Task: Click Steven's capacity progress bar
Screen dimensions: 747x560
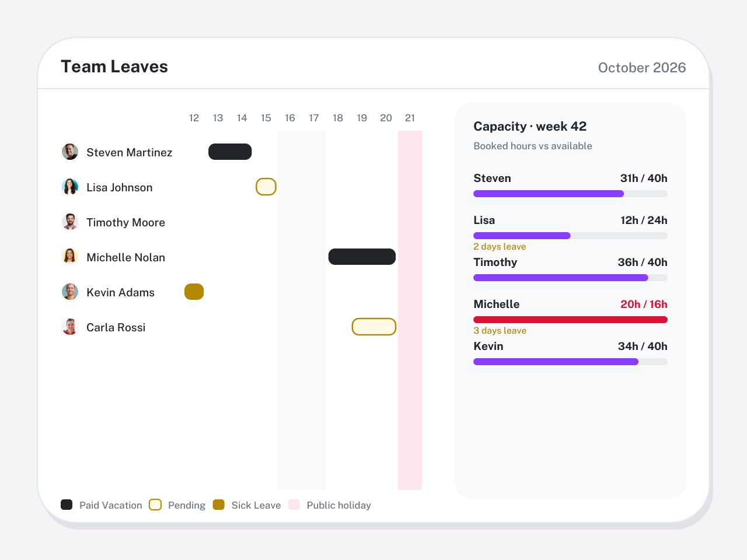Action: pos(570,194)
